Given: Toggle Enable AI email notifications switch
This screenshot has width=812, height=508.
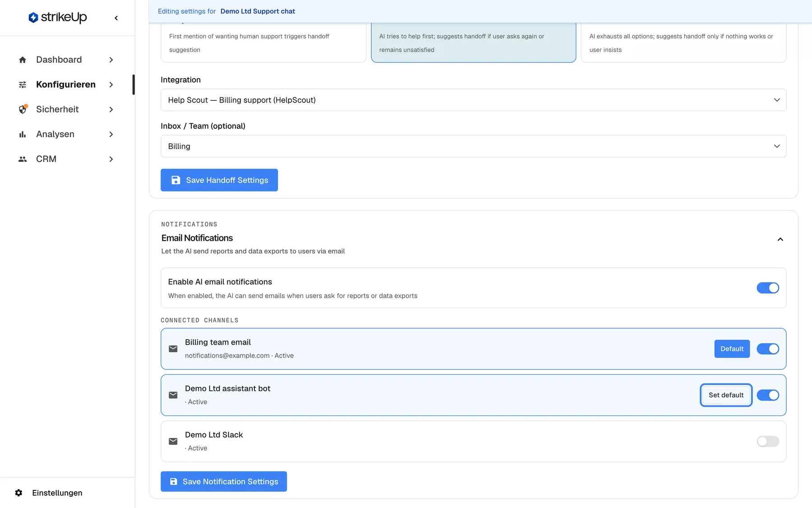Looking at the screenshot, I should click(768, 288).
